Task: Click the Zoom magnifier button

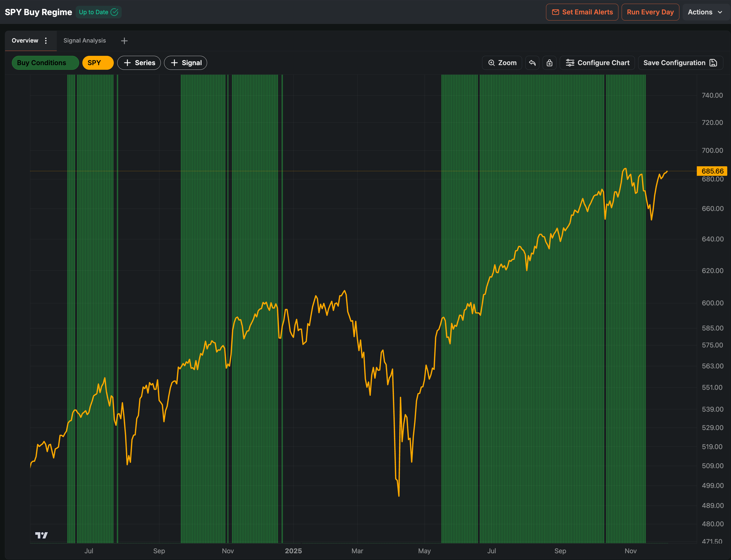Action: pyautogui.click(x=502, y=63)
